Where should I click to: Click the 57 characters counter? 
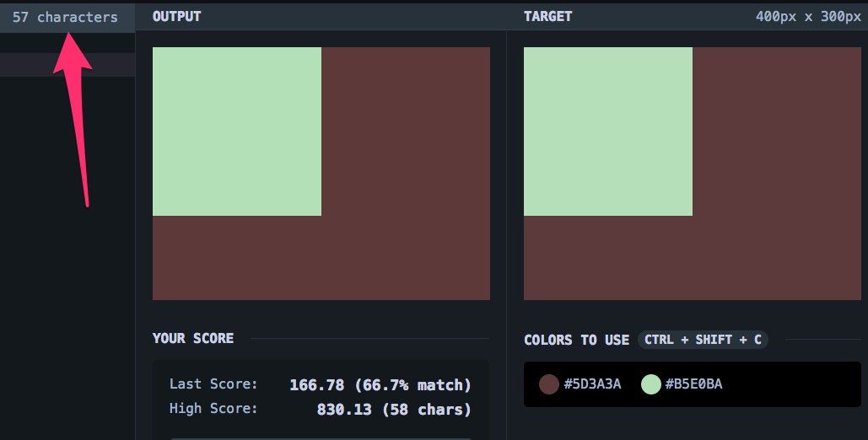pos(65,17)
